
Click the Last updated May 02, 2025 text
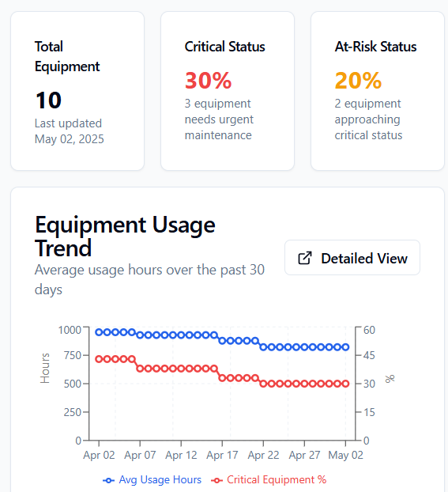tap(69, 131)
